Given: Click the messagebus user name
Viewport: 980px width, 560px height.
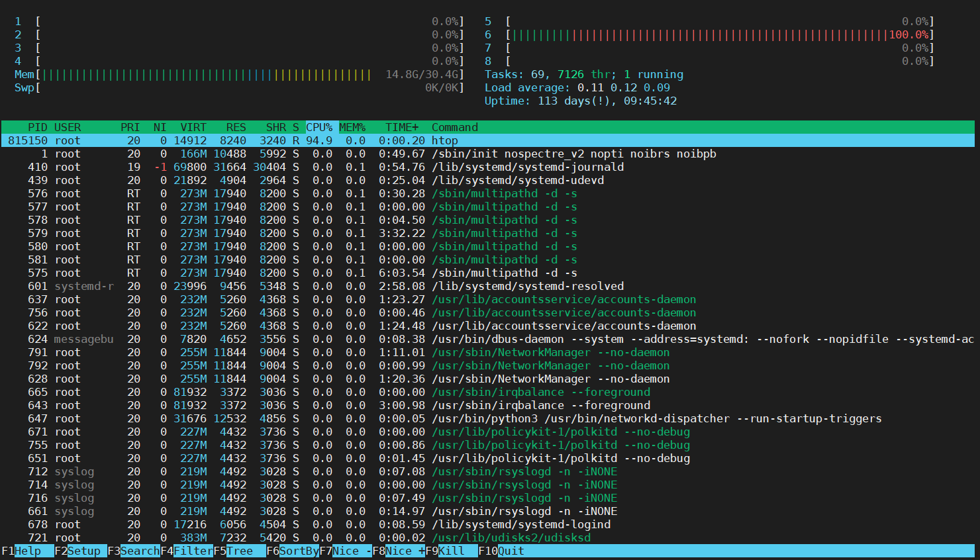Looking at the screenshot, I should [x=84, y=339].
